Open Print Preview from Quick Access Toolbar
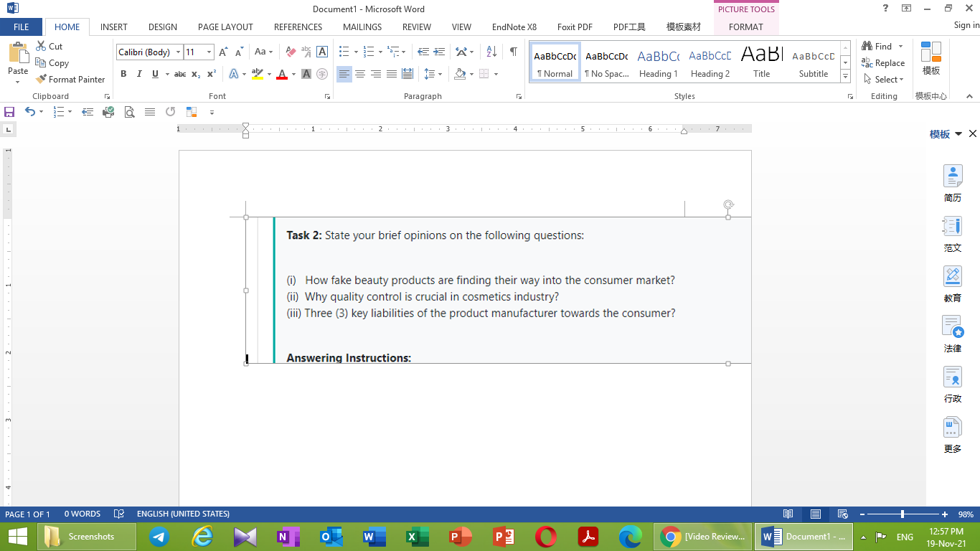The width and height of the screenshot is (980, 551). (130, 112)
